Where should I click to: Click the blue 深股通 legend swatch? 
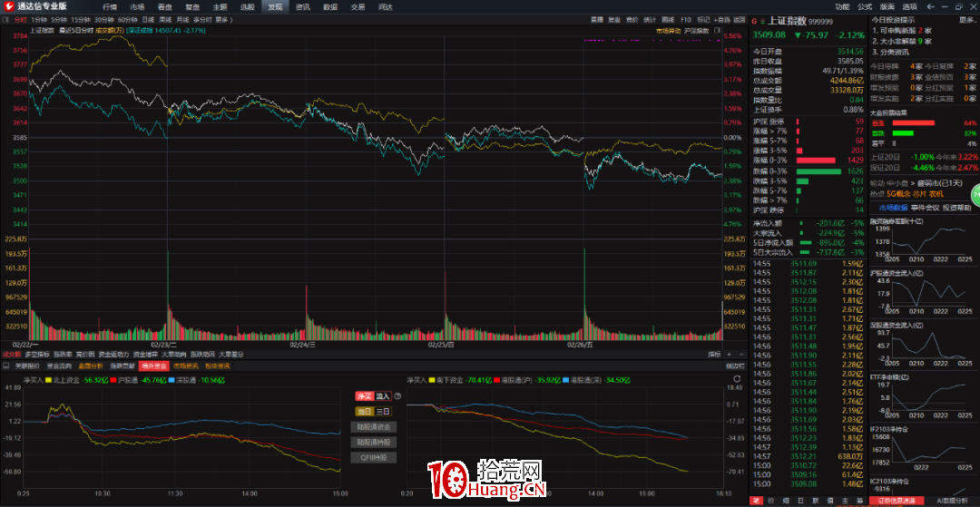pyautogui.click(x=171, y=380)
